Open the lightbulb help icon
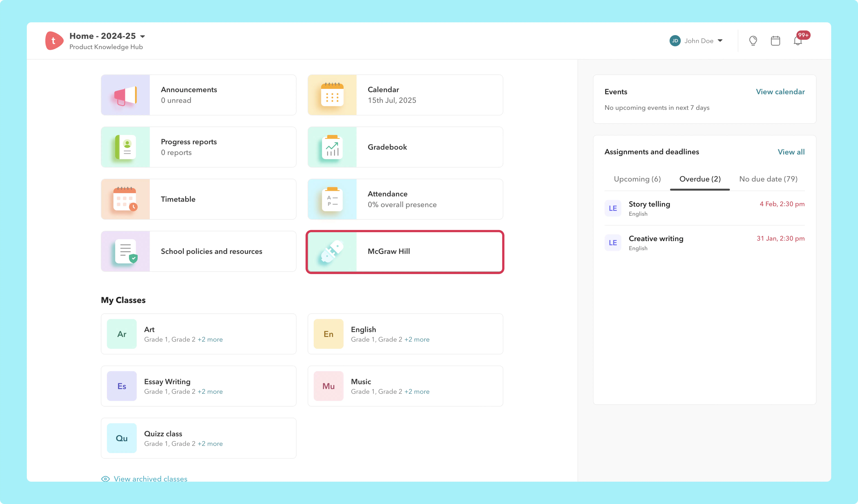This screenshot has width=858, height=504. click(753, 41)
